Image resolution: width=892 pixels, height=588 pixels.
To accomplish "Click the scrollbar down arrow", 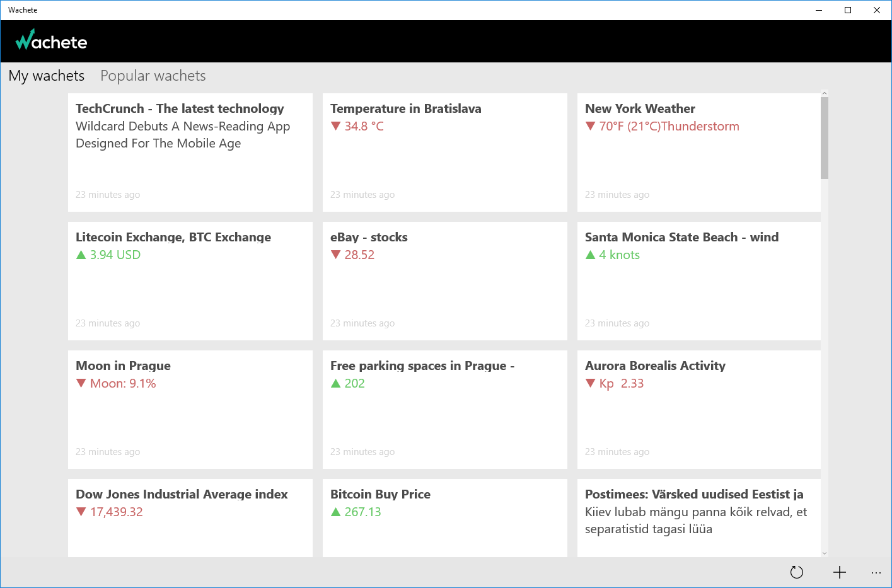I will pyautogui.click(x=825, y=553).
